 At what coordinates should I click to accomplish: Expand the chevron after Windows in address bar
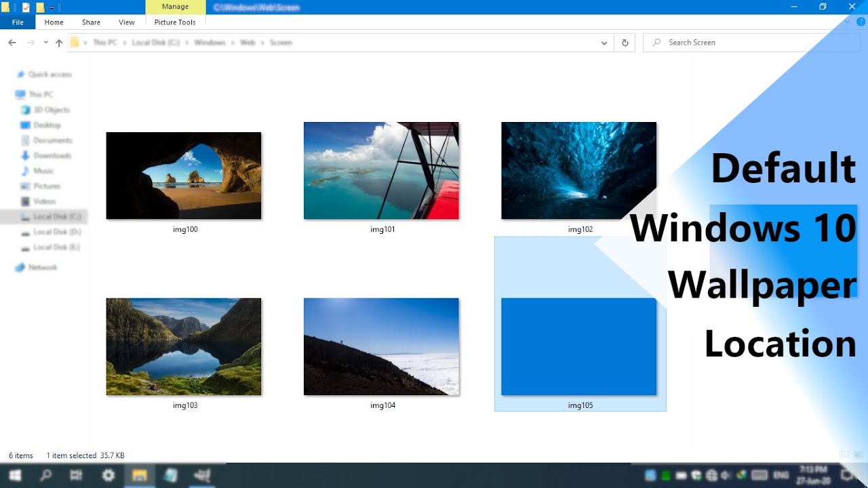tap(232, 43)
